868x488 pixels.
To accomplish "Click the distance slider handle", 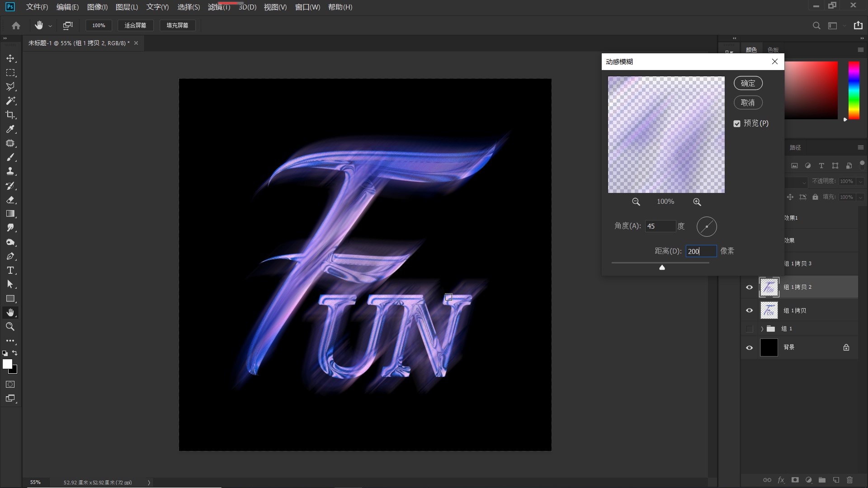I will [x=662, y=267].
